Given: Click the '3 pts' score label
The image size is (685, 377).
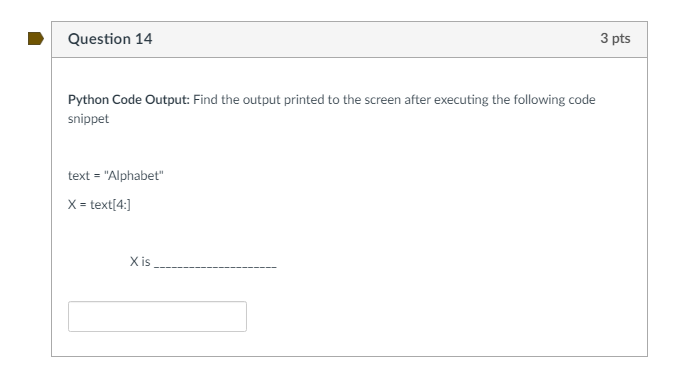Looking at the screenshot, I should click(615, 38).
